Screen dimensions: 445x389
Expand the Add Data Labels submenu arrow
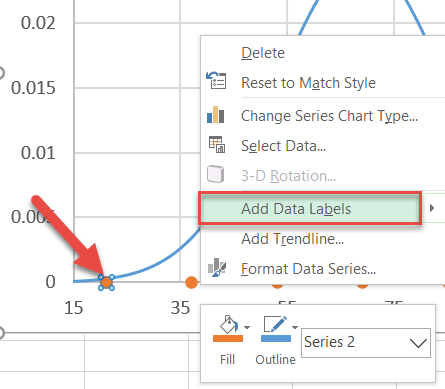432,208
